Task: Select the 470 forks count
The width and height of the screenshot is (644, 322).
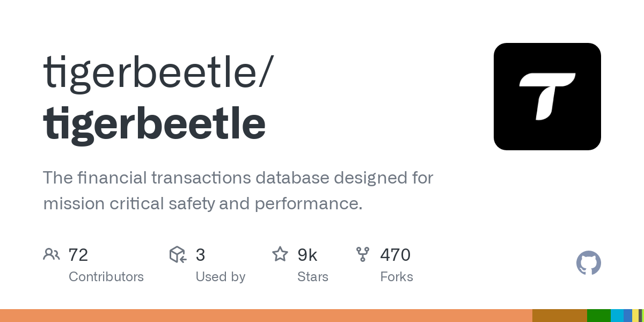Action: 396,255
